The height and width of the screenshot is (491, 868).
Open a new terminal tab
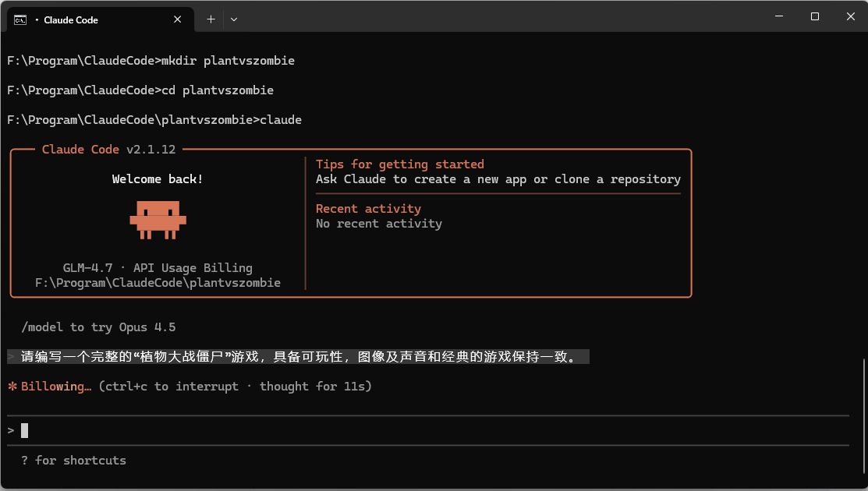click(211, 19)
